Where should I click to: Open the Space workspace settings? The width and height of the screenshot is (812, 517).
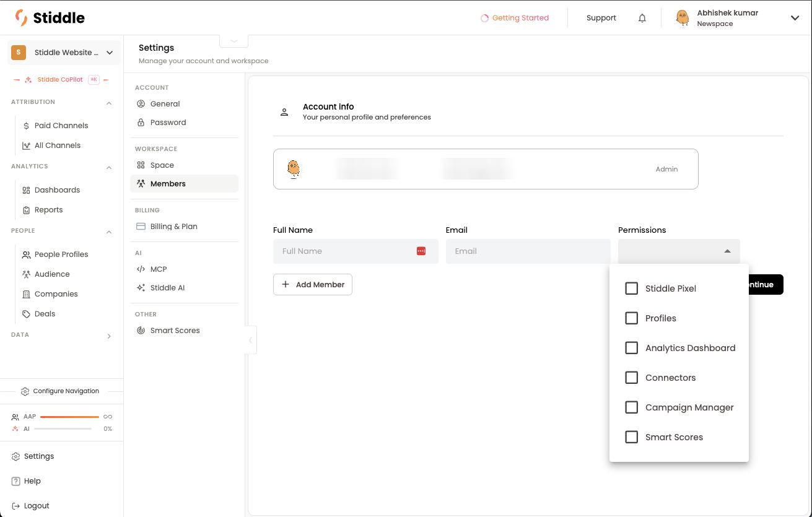pos(184,165)
